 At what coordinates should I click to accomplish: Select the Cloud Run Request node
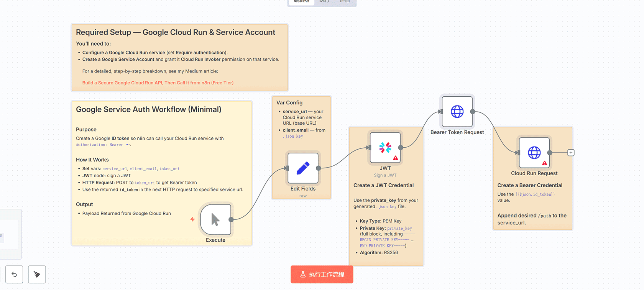pyautogui.click(x=534, y=153)
